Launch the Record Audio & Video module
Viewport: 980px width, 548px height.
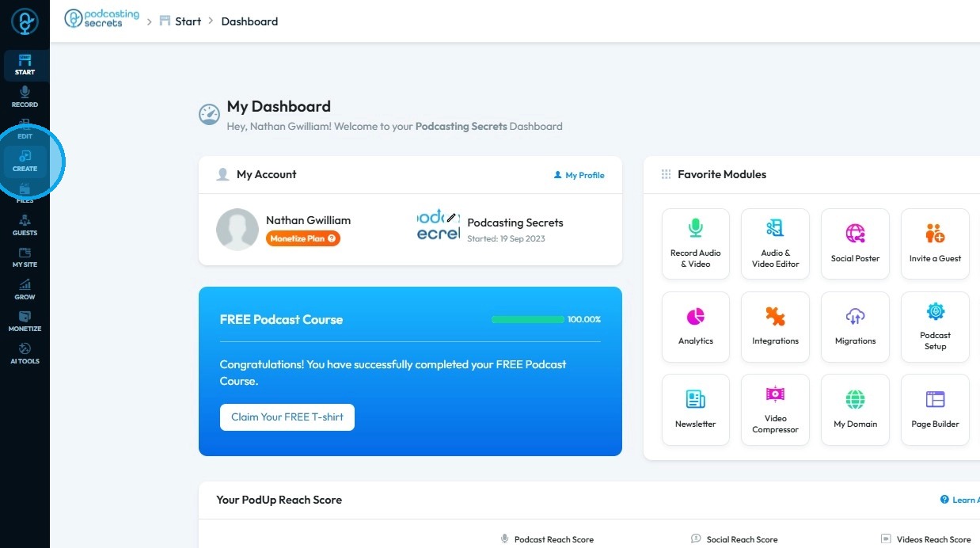tap(696, 244)
